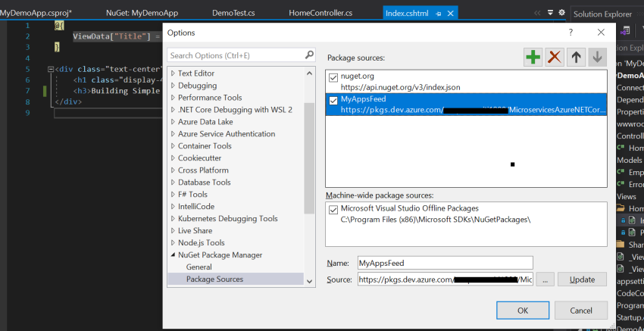644x331 pixels.
Task: Remove selected source with red X button
Action: [x=555, y=57]
